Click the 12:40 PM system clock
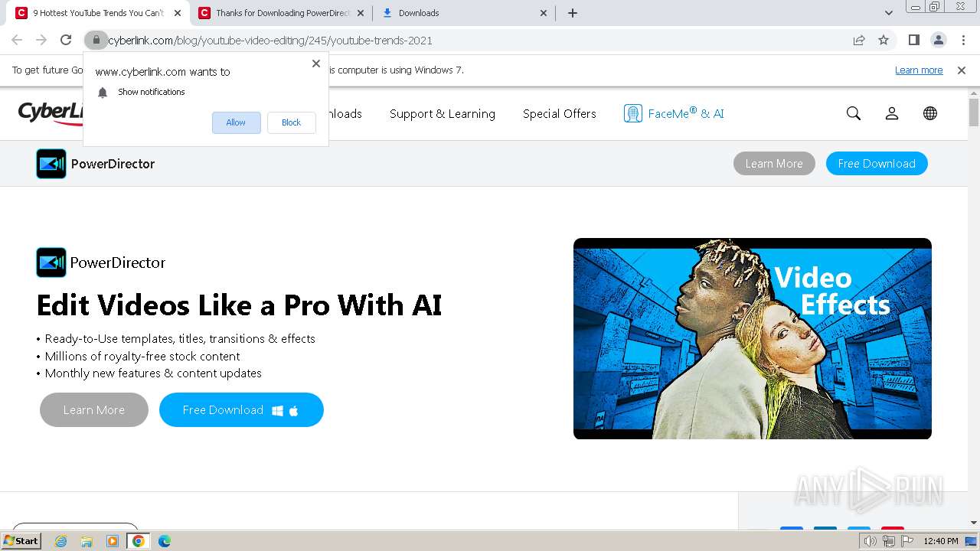This screenshot has height=551, width=980. click(941, 541)
